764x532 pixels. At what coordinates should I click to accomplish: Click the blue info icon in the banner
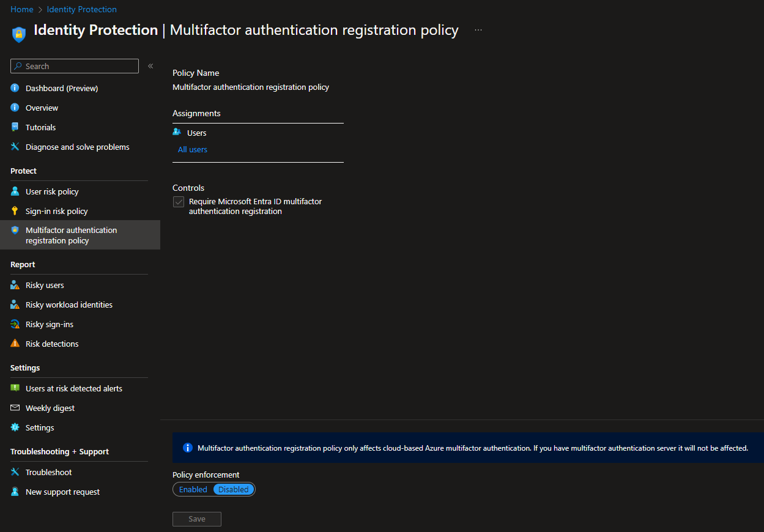click(188, 448)
